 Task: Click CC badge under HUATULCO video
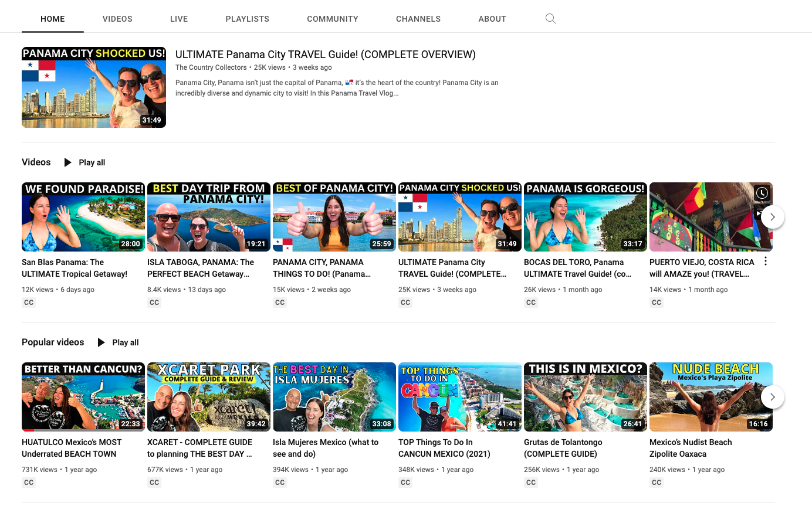click(x=29, y=483)
